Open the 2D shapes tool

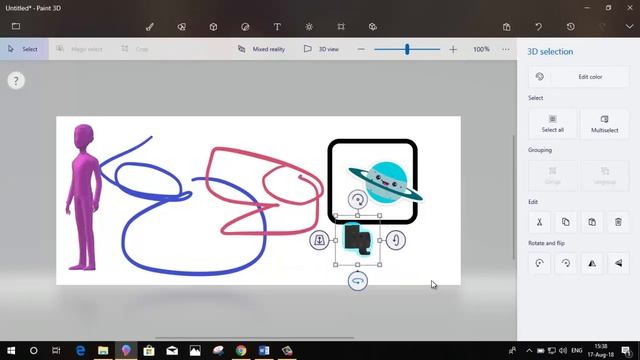182,27
